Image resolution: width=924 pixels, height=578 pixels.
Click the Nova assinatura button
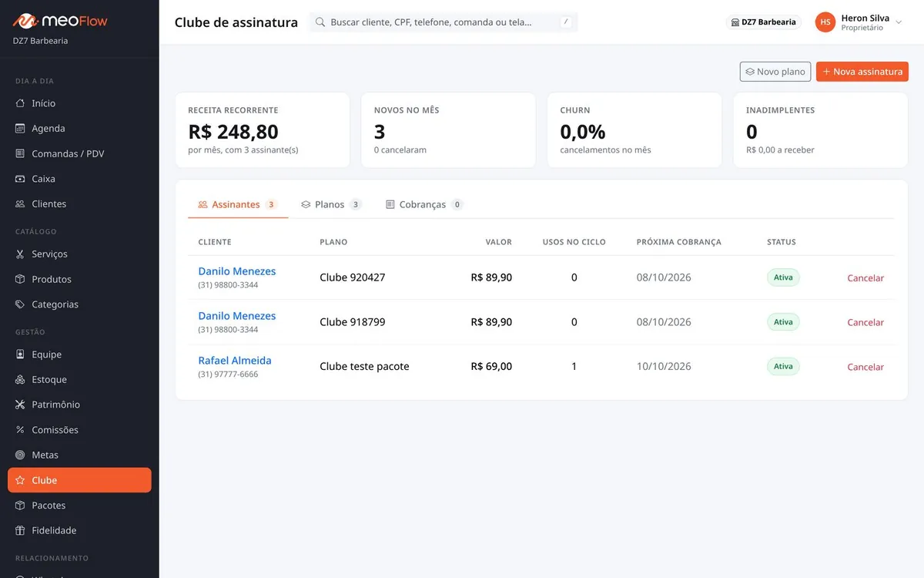pos(862,72)
